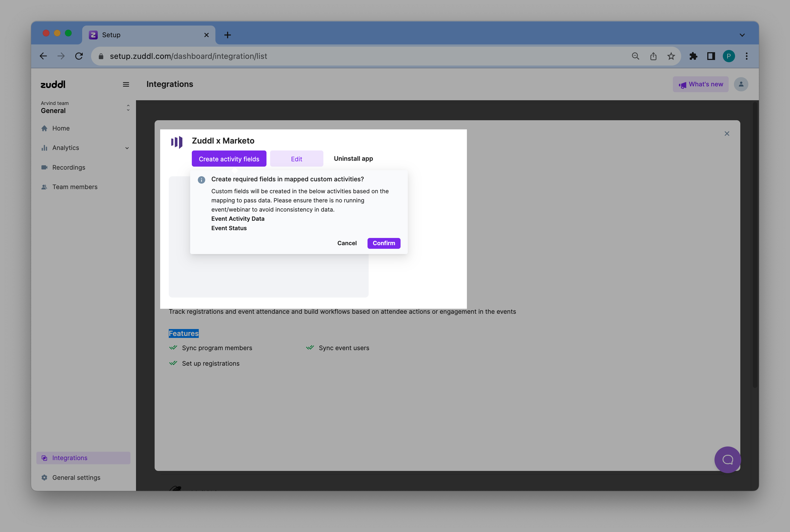
Task: Open the browser tab list chevron
Action: [x=742, y=35]
